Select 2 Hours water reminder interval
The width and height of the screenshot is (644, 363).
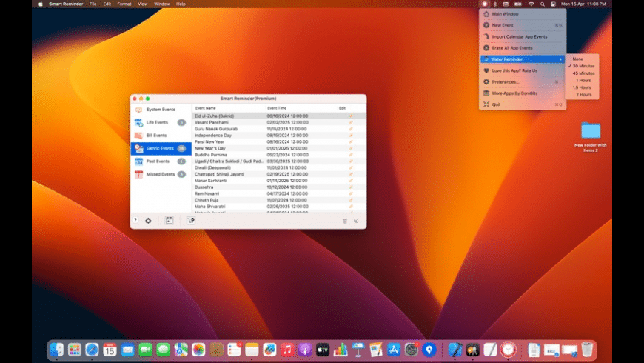582,95
